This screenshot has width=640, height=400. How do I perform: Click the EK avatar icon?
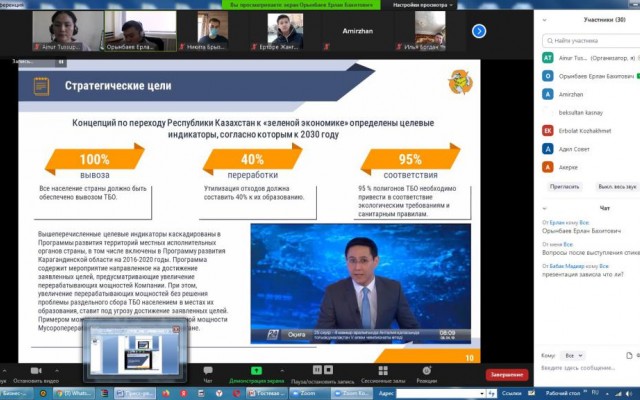pos(548,131)
